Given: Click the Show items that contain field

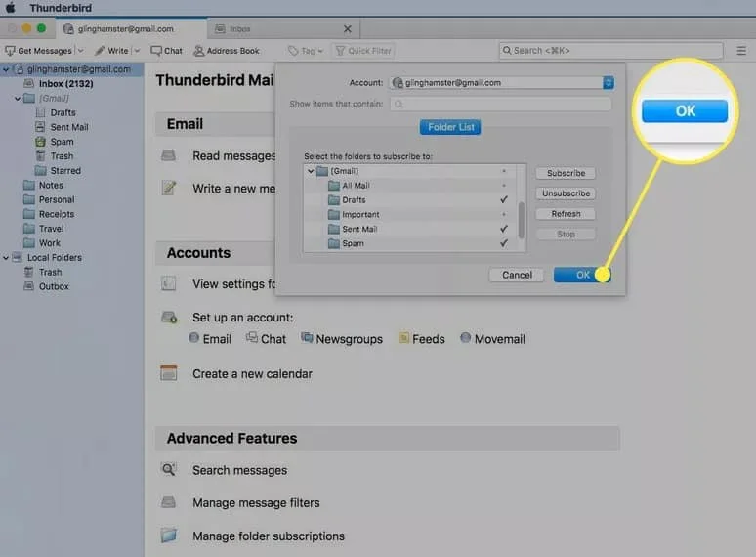Looking at the screenshot, I should 500,104.
